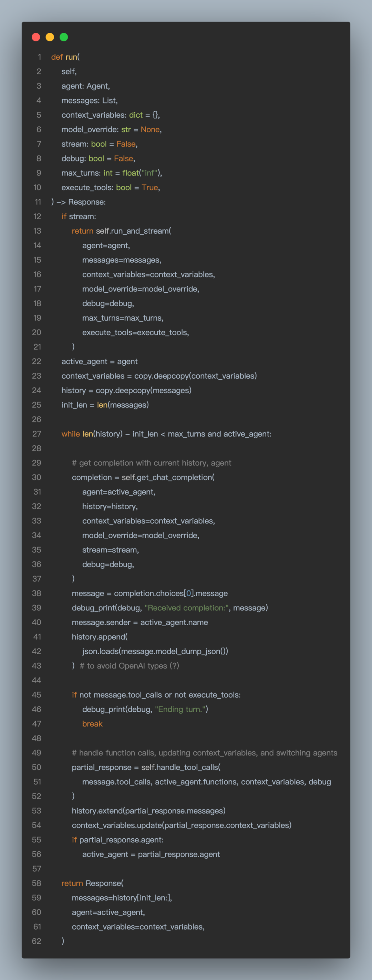This screenshot has height=980, width=372.
Task: Click the 'break' keyword on line 47
Action: click(x=92, y=724)
